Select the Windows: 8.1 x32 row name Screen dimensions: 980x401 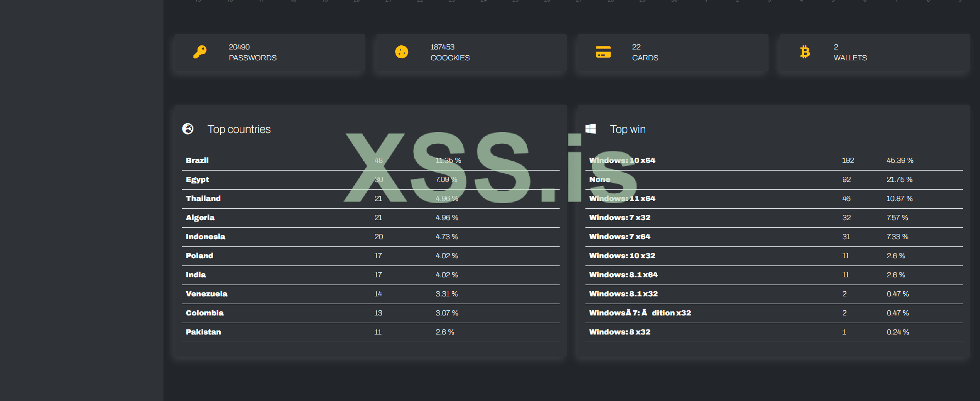[x=624, y=294]
